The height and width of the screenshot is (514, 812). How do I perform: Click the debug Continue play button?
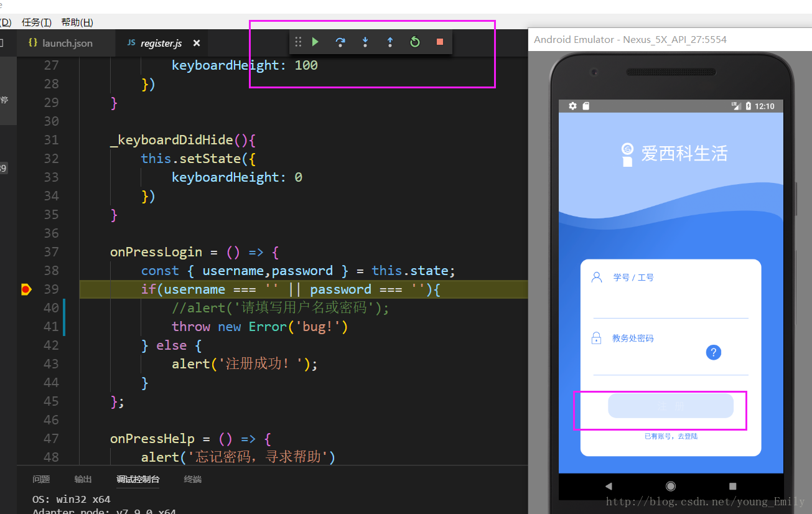click(315, 42)
